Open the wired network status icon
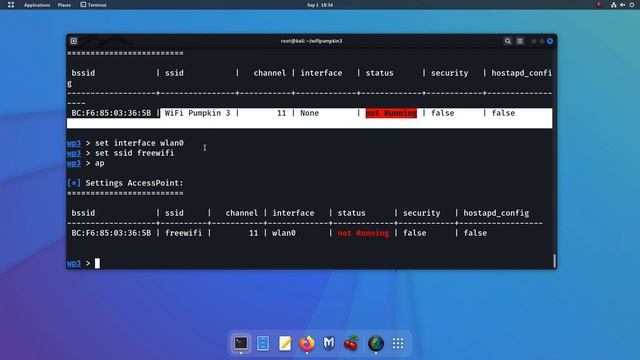This screenshot has width=640, height=360. click(613, 5)
